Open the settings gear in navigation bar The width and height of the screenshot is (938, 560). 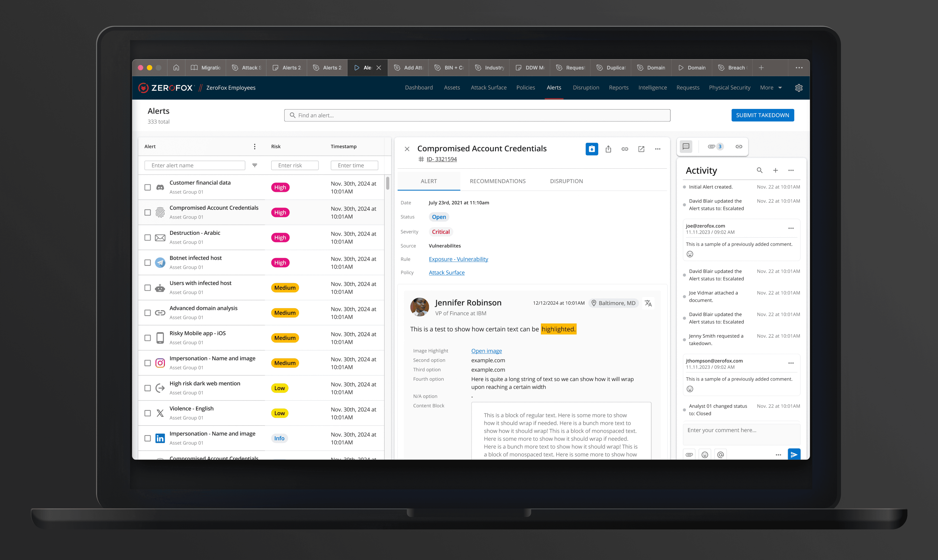[799, 87]
